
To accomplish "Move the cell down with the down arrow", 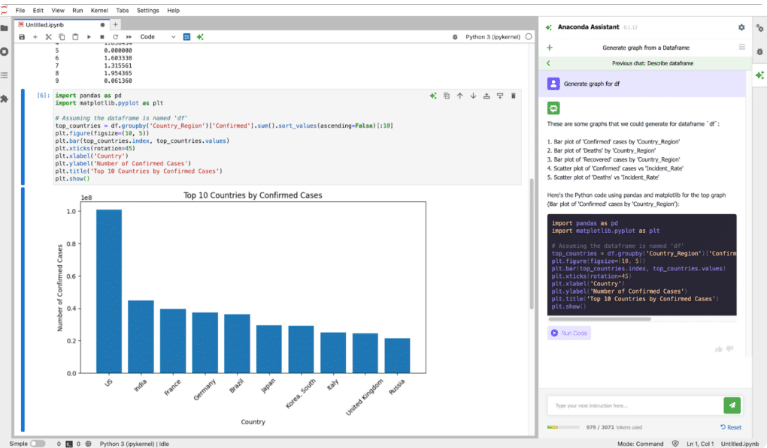I will pos(473,96).
